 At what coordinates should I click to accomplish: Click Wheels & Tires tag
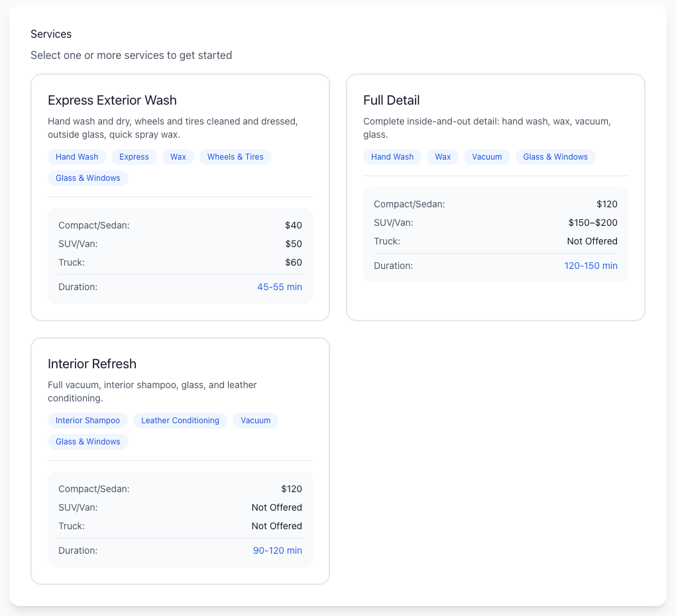[235, 157]
